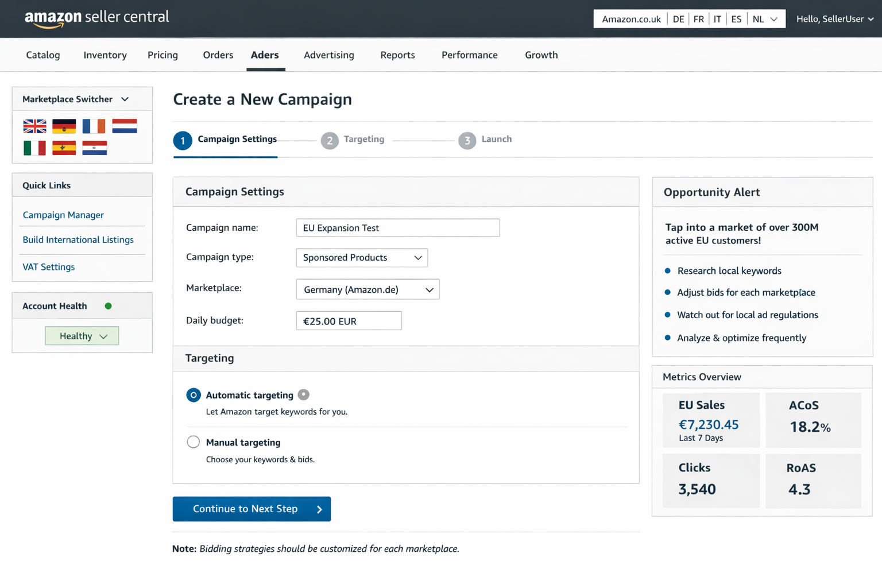
Task: Open the Advertising menu
Action: [329, 55]
